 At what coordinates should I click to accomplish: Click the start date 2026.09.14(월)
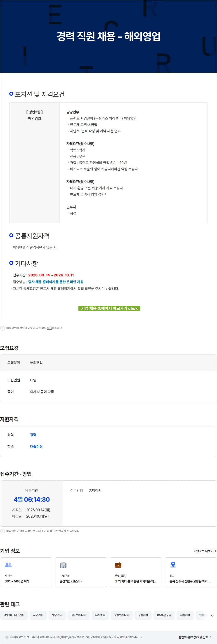(38, 510)
